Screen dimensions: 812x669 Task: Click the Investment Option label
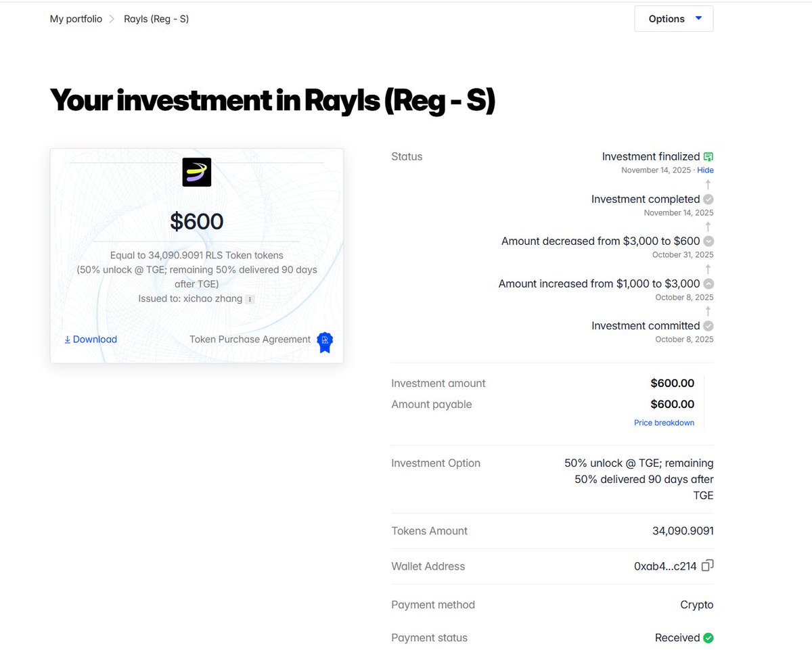click(x=436, y=463)
